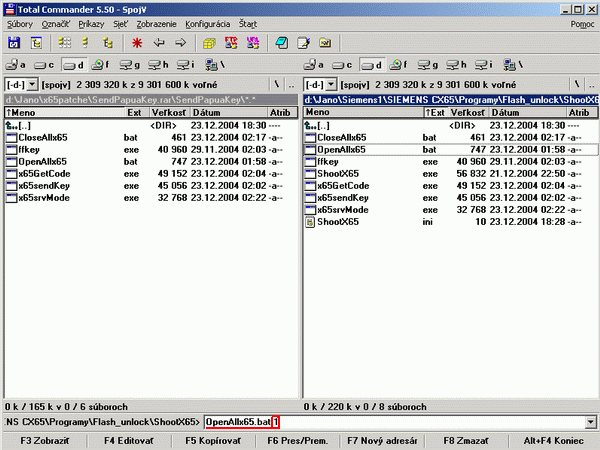Click F3 Zobraziť button
This screenshot has height=450, width=600.
[45, 441]
